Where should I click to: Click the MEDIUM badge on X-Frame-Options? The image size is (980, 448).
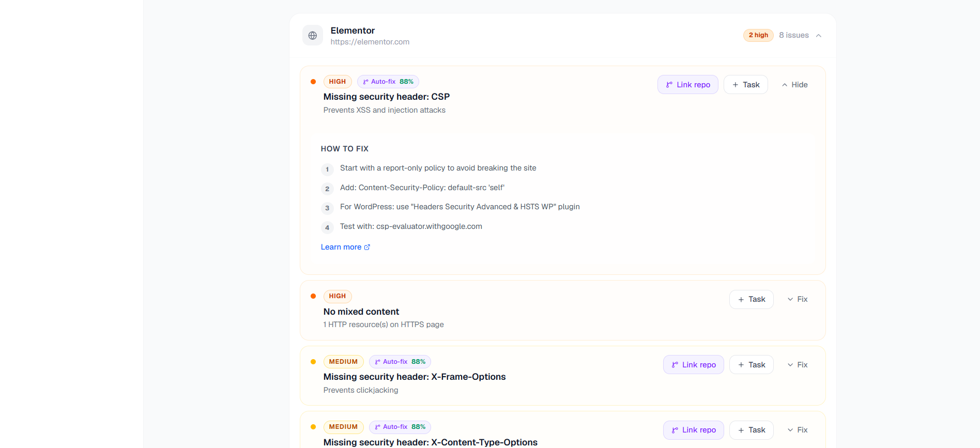(343, 362)
